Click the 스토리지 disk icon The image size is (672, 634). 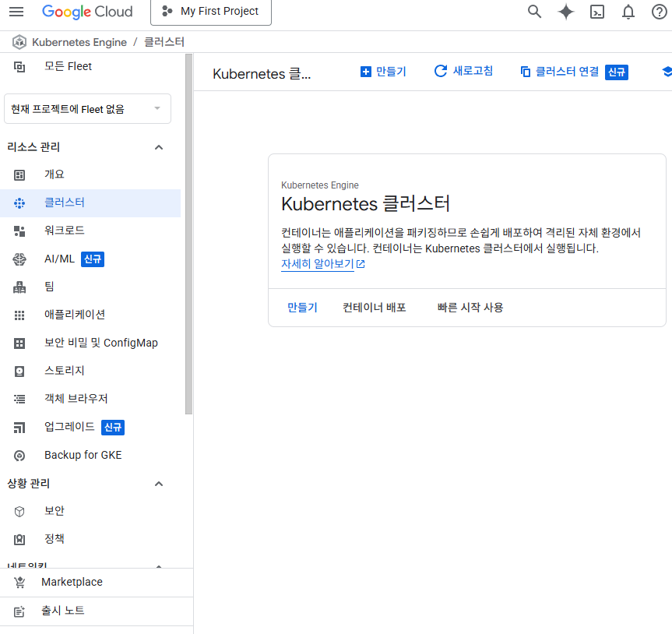[x=19, y=372]
